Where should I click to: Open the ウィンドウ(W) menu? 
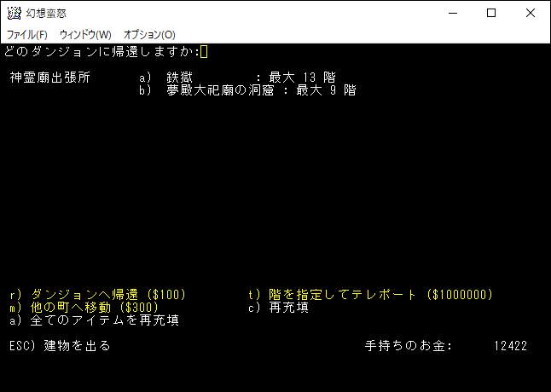coord(85,35)
